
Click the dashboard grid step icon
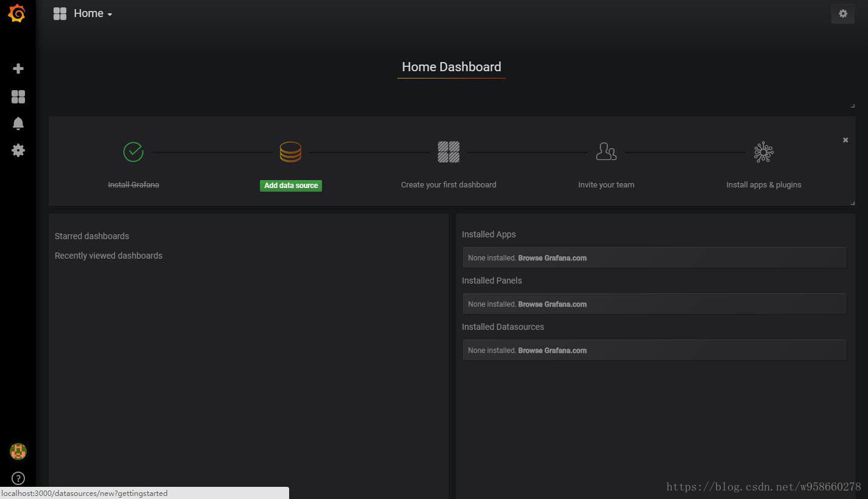[x=449, y=152]
